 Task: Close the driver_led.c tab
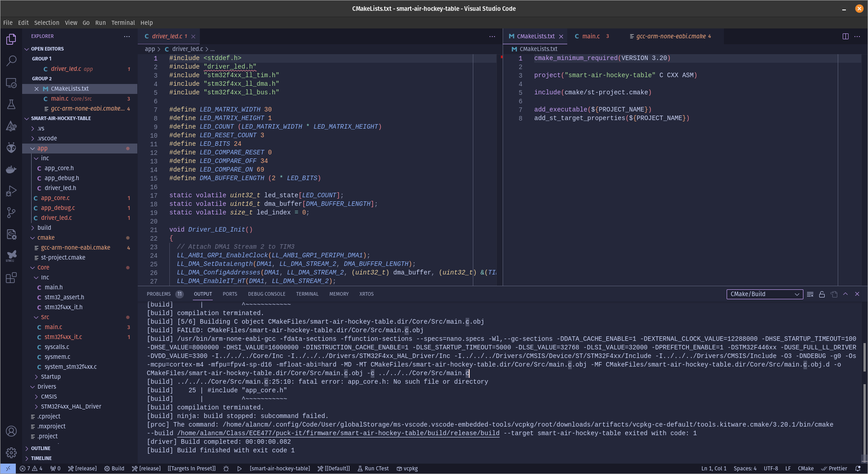(193, 37)
